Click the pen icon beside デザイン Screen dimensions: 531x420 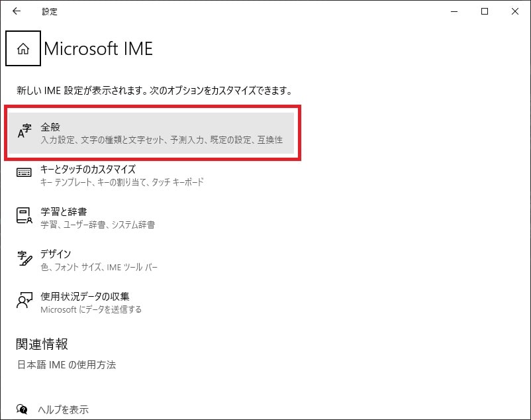pyautogui.click(x=24, y=258)
